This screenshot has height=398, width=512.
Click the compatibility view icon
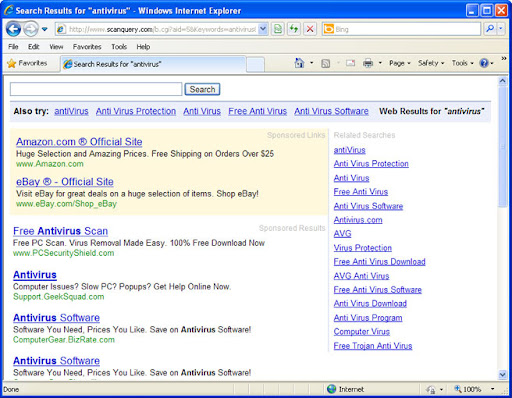click(278, 29)
